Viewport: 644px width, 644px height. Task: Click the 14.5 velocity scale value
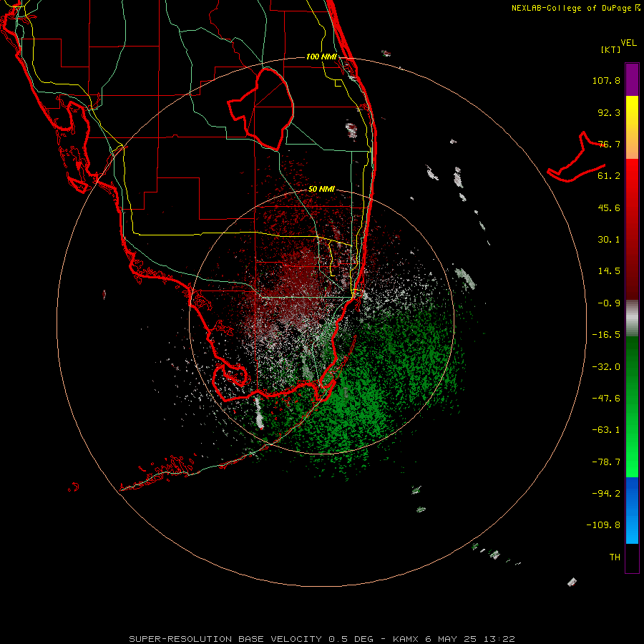coord(609,271)
